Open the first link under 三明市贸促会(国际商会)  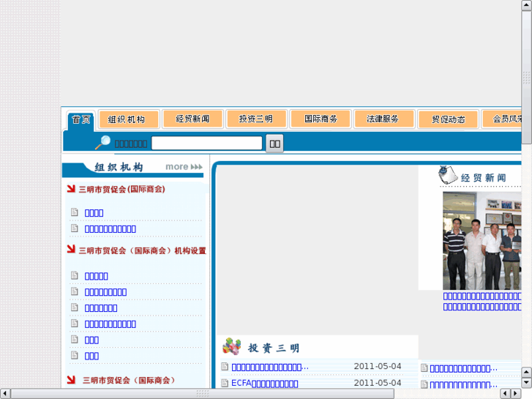pos(94,213)
